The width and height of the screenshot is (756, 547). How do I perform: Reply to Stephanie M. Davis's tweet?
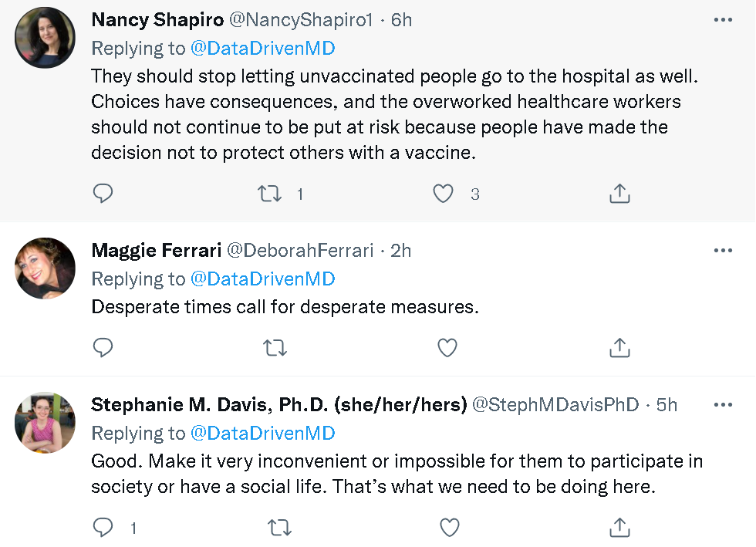[x=103, y=528]
